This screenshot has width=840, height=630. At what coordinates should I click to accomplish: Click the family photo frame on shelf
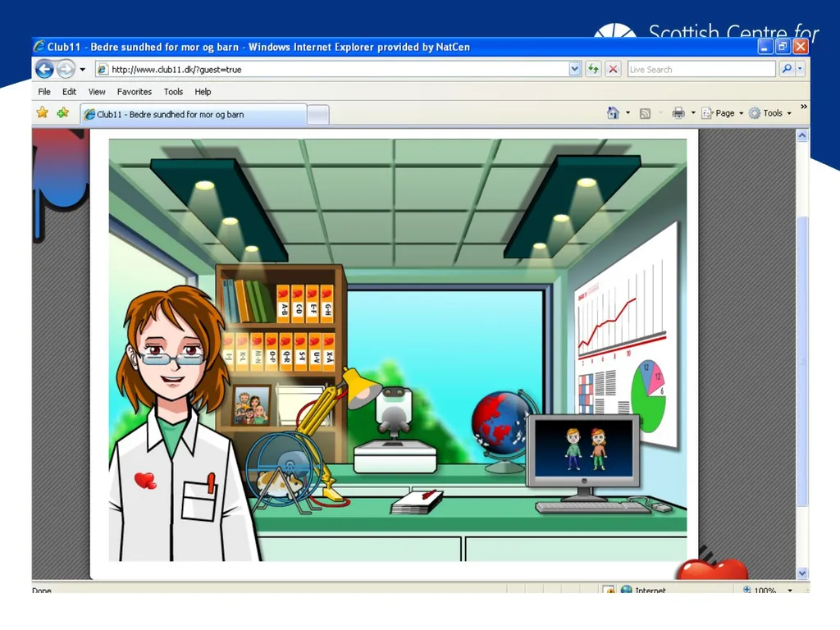252,406
